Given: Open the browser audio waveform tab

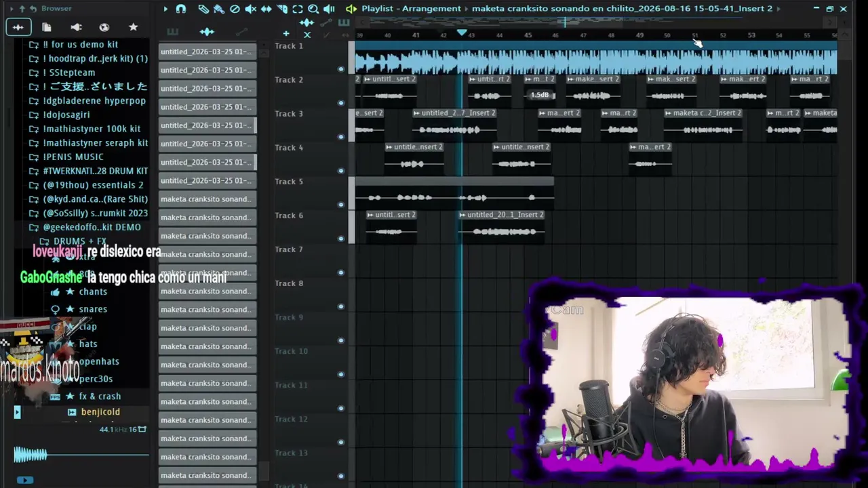Looking at the screenshot, I should click(18, 27).
